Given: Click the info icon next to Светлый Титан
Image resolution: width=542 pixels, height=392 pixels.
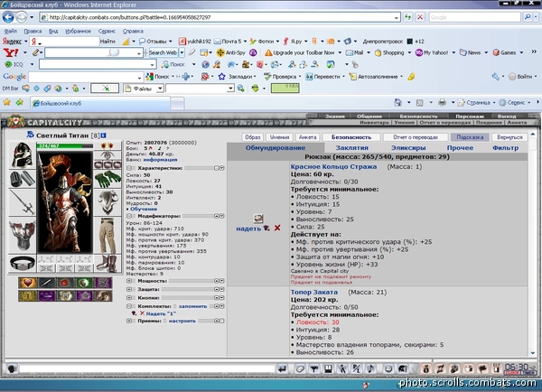Looking at the screenshot, I should (103, 135).
